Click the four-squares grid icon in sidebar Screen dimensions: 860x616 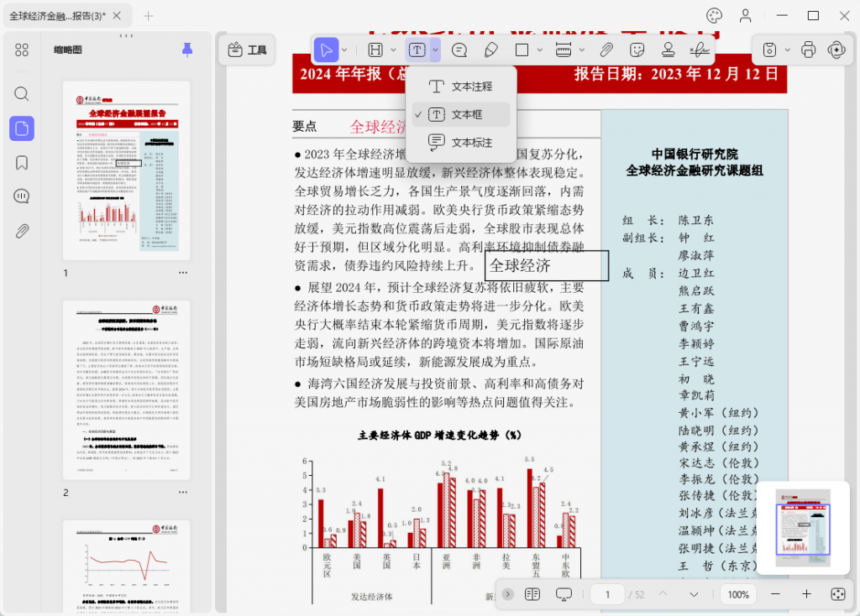pyautogui.click(x=21, y=50)
